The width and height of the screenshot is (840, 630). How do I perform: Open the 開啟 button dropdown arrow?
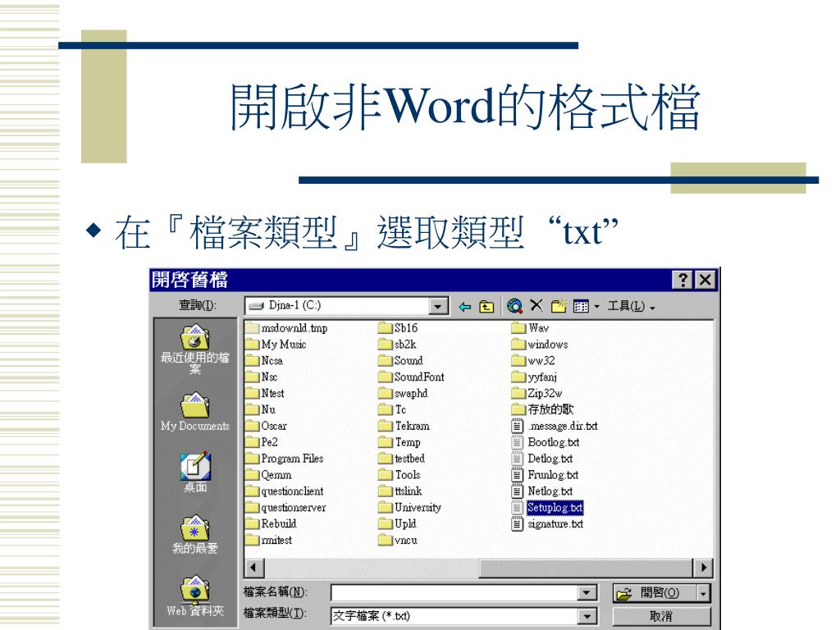coord(703,593)
